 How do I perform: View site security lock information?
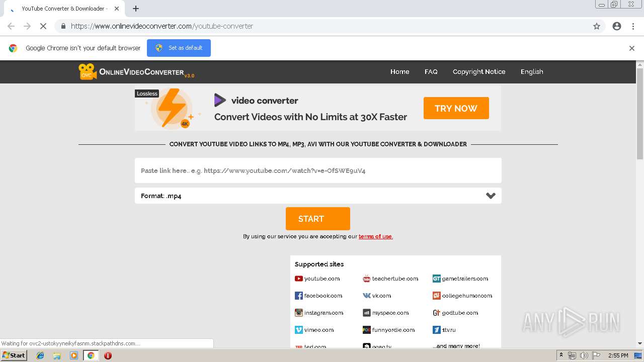[63, 26]
